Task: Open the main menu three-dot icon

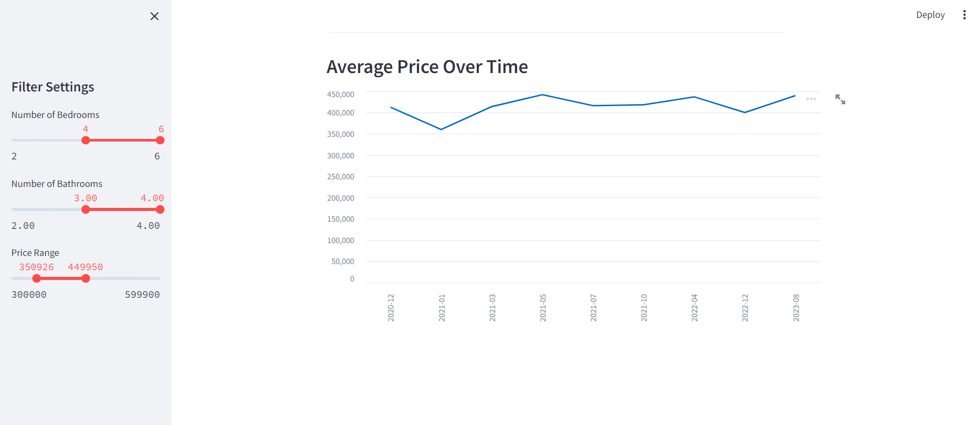Action: point(964,15)
